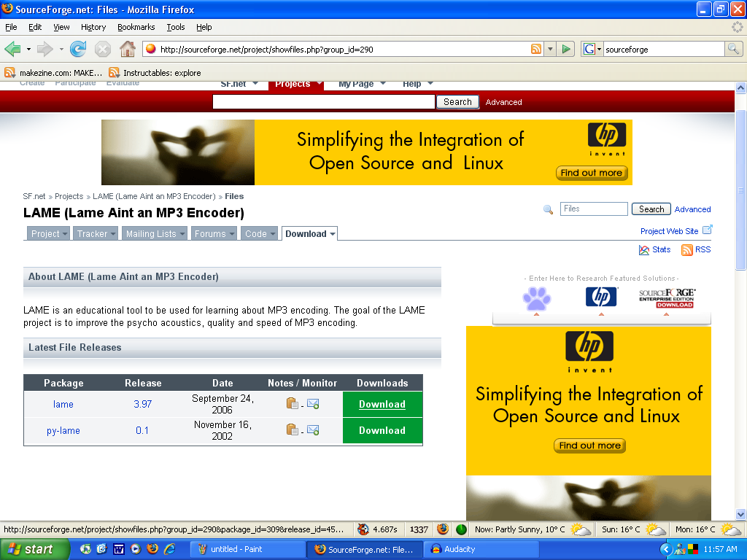This screenshot has height=560, width=747.
Task: Click the small HP logo under Featured Solutions
Action: [601, 297]
